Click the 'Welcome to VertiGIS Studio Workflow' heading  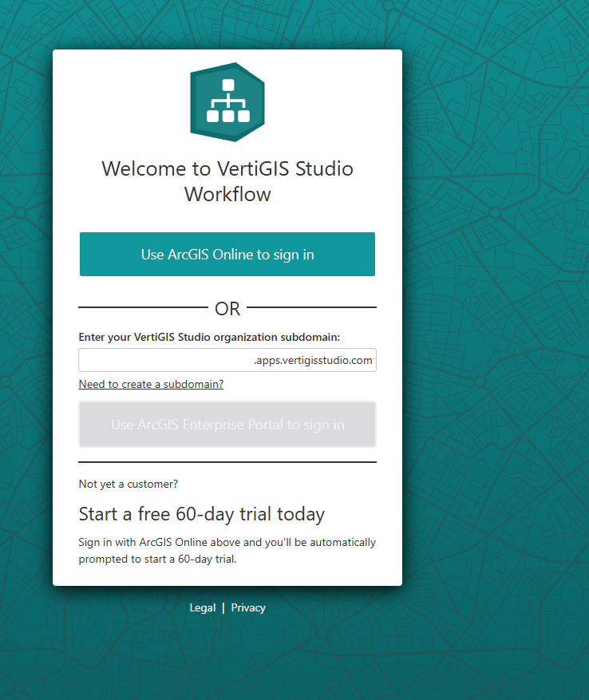(x=227, y=181)
